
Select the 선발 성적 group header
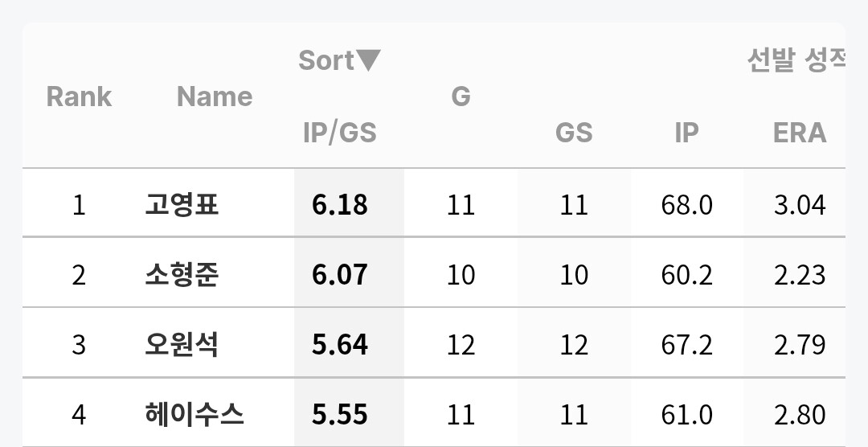(x=796, y=61)
